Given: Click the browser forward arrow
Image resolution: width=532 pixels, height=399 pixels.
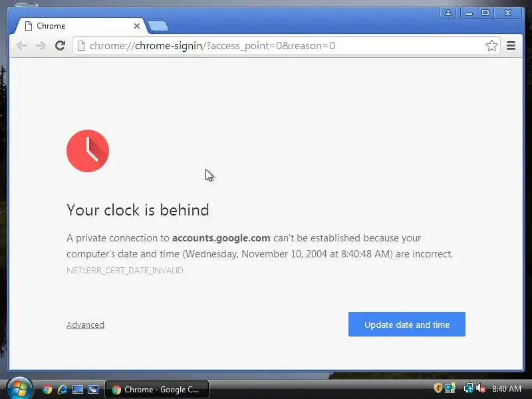Looking at the screenshot, I should coord(41,45).
